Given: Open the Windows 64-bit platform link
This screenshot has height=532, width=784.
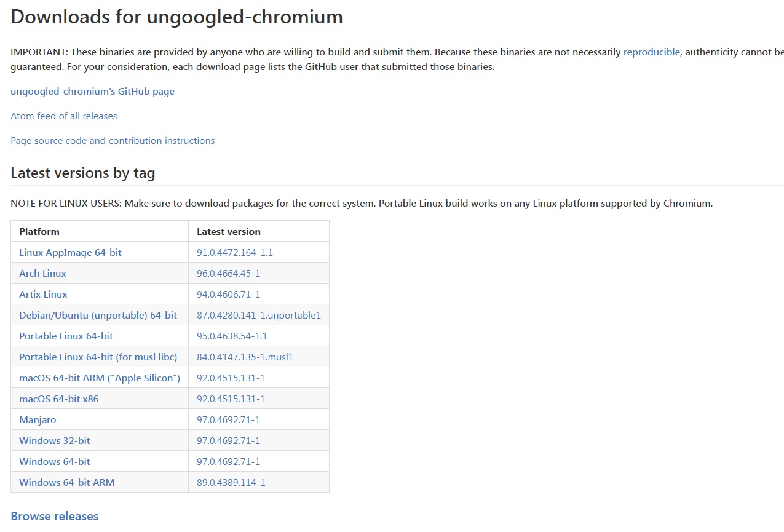Looking at the screenshot, I should point(55,462).
